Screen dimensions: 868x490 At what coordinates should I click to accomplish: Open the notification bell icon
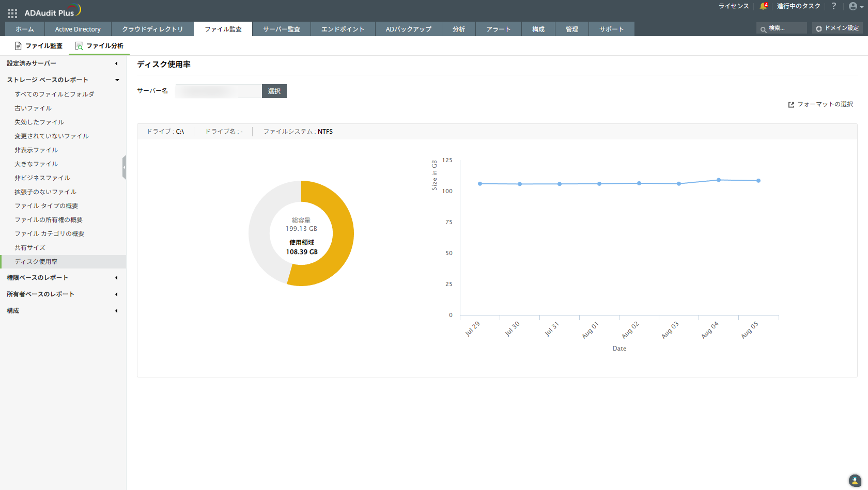[x=763, y=6]
